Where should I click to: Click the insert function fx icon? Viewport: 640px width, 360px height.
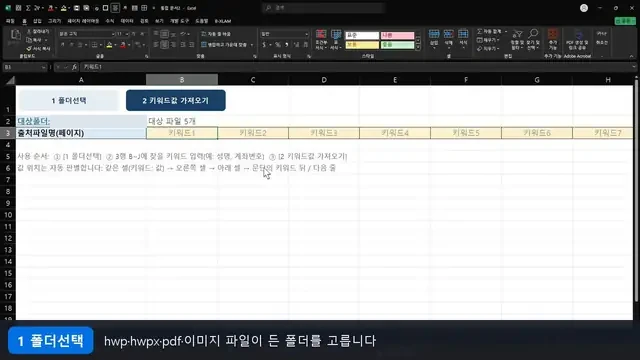tap(74, 67)
